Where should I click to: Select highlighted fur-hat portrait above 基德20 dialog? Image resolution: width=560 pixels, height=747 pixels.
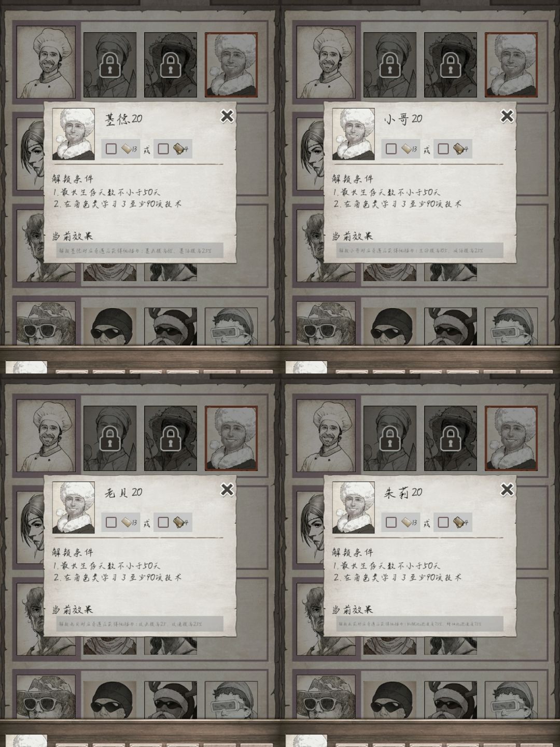(231, 65)
